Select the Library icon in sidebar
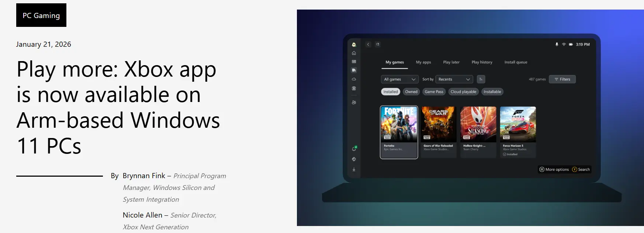The image size is (644, 233). [354, 70]
